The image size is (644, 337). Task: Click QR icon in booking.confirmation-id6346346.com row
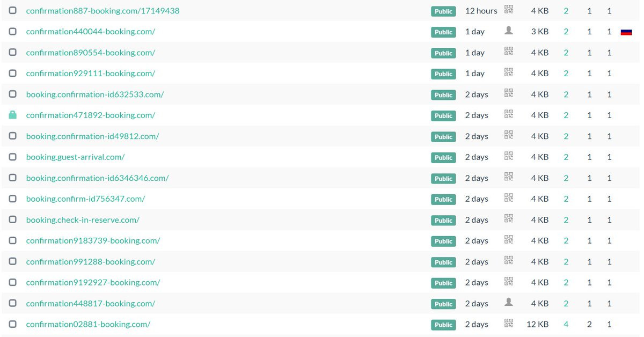tap(509, 177)
